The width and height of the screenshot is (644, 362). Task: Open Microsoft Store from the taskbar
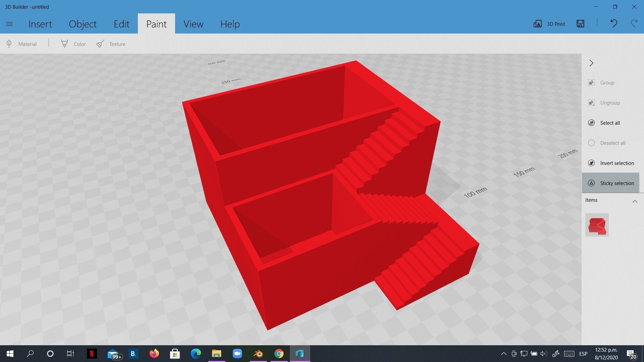pos(175,354)
